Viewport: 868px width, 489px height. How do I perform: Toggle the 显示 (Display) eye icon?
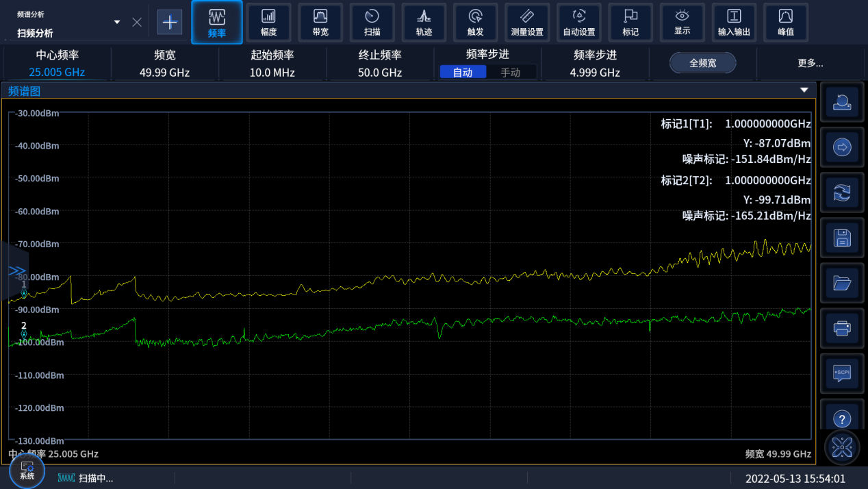(x=682, y=22)
